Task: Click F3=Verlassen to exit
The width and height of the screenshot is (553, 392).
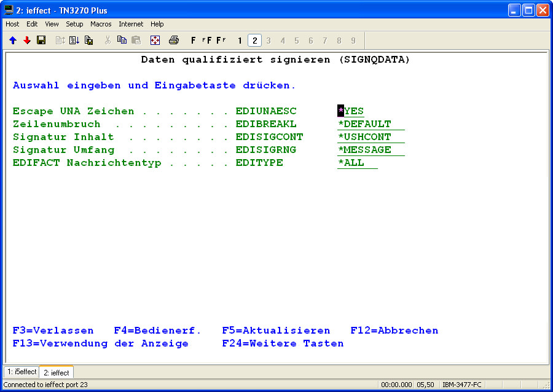Action: [x=53, y=331]
